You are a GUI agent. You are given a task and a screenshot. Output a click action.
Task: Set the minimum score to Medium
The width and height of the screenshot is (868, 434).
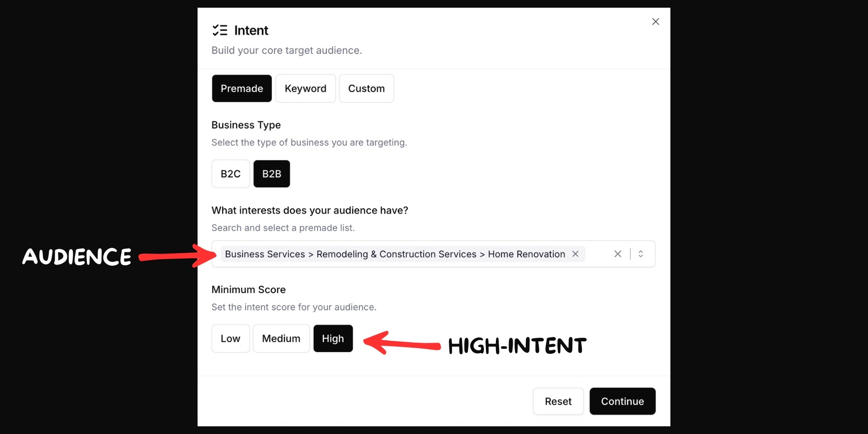pyautogui.click(x=281, y=339)
